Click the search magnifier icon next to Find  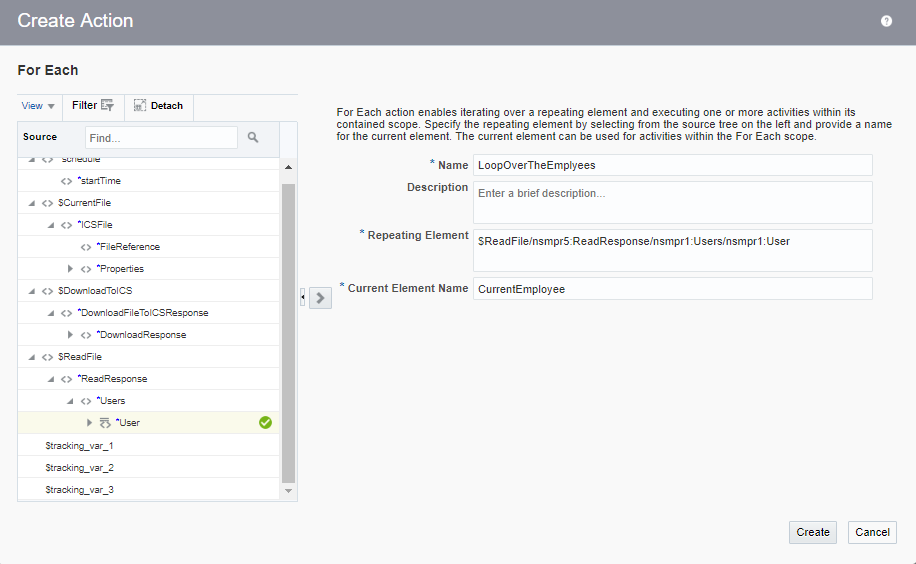[253, 137]
